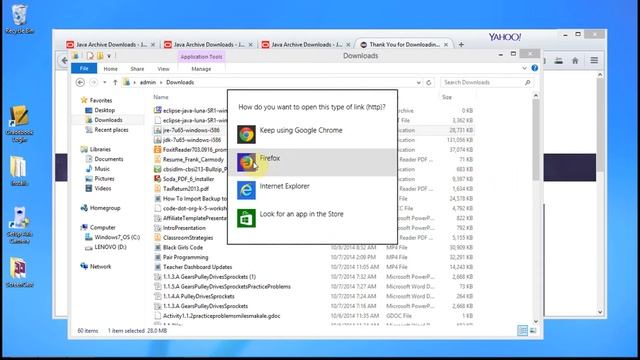Sort files by Name column header

pos(161,97)
